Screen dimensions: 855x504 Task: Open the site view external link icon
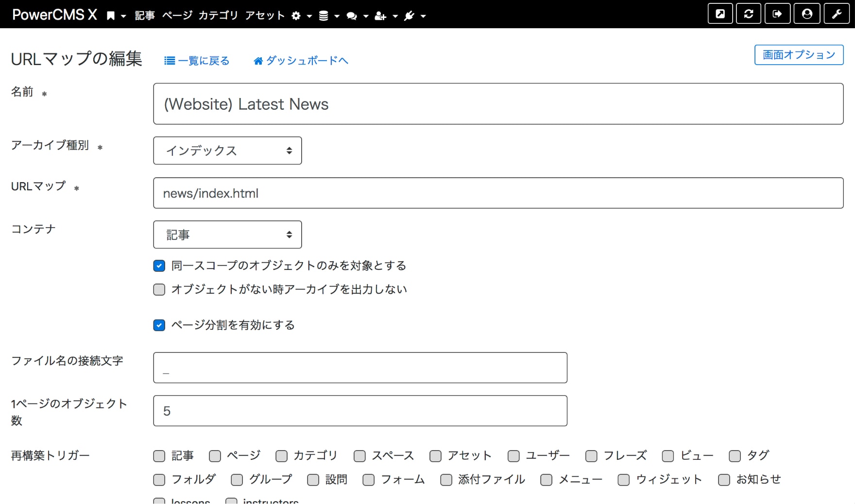pos(720,14)
